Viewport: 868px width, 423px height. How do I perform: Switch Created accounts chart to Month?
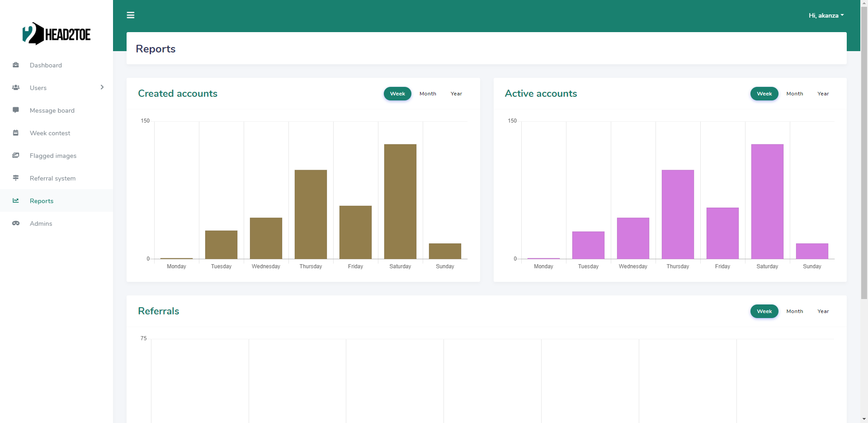(428, 94)
